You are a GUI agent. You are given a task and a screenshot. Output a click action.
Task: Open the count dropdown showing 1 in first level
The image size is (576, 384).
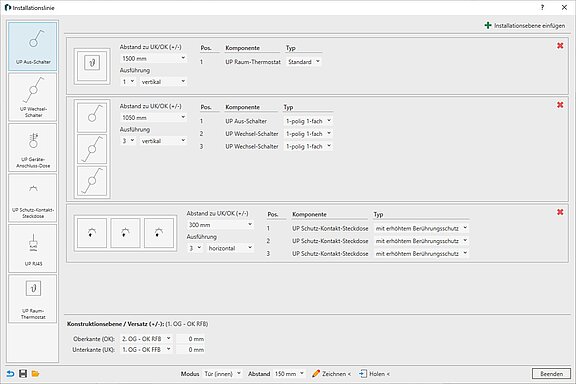point(128,82)
